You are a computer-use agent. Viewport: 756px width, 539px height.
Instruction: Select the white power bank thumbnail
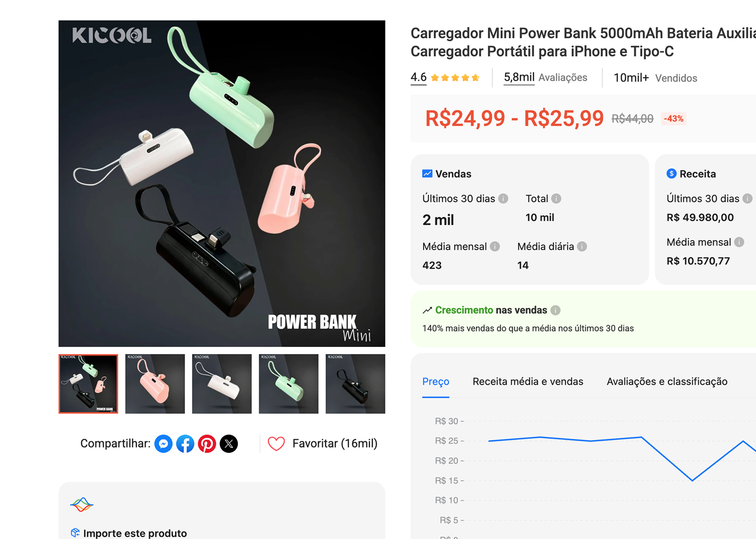[x=222, y=384]
